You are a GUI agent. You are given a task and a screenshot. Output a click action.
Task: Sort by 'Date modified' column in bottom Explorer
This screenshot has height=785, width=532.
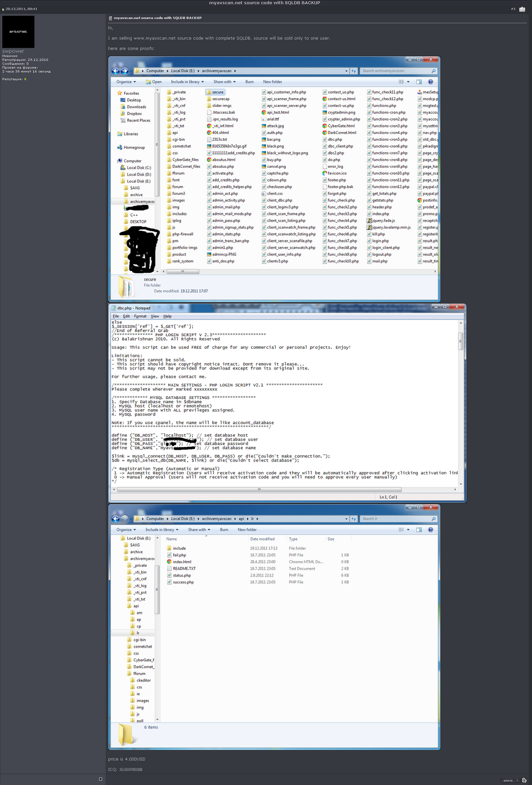pyautogui.click(x=262, y=539)
